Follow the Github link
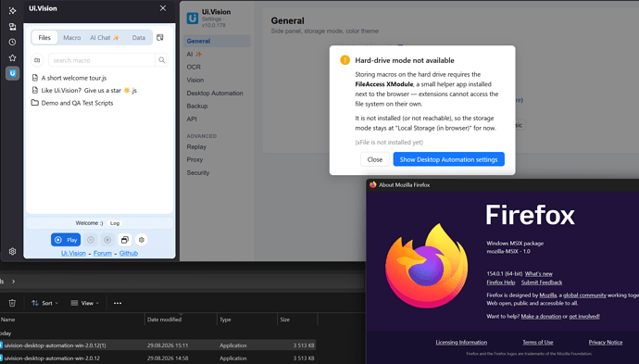Image resolution: width=639 pixels, height=364 pixels. click(x=129, y=253)
